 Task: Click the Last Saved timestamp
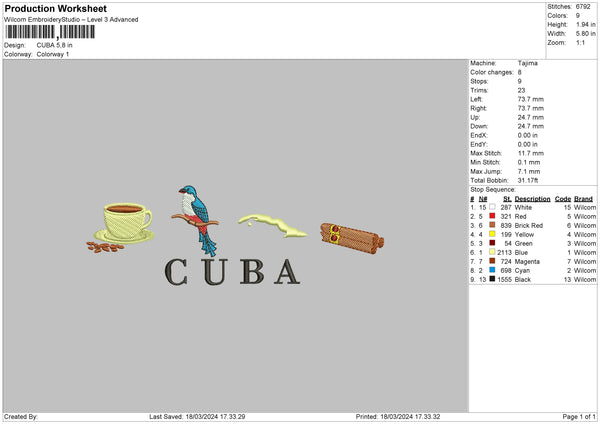pyautogui.click(x=197, y=417)
